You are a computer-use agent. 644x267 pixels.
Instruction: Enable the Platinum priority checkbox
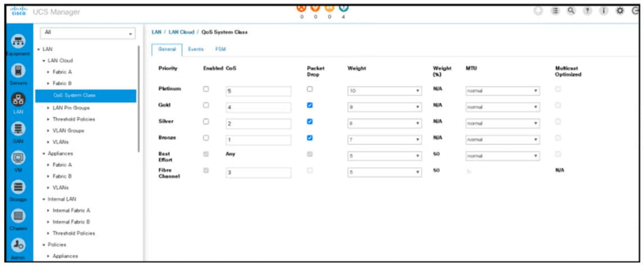click(x=206, y=90)
